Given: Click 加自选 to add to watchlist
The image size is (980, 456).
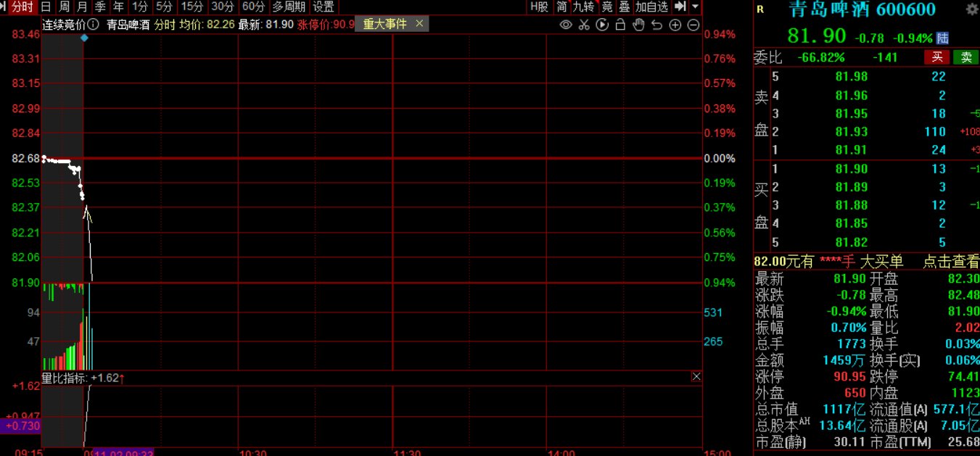Looking at the screenshot, I should click(x=652, y=7).
